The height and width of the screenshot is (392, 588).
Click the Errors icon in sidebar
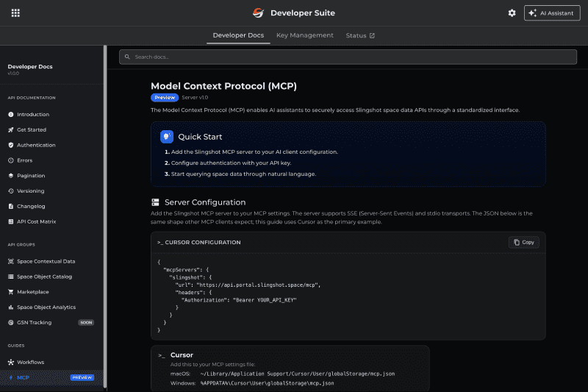pos(11,160)
